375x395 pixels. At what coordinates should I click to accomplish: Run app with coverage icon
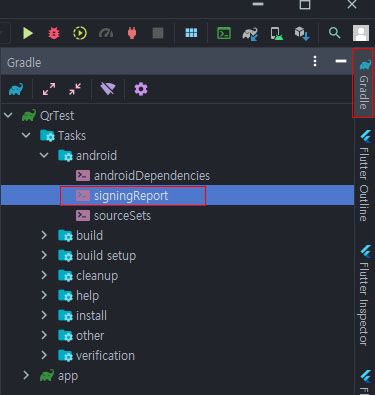(80, 33)
